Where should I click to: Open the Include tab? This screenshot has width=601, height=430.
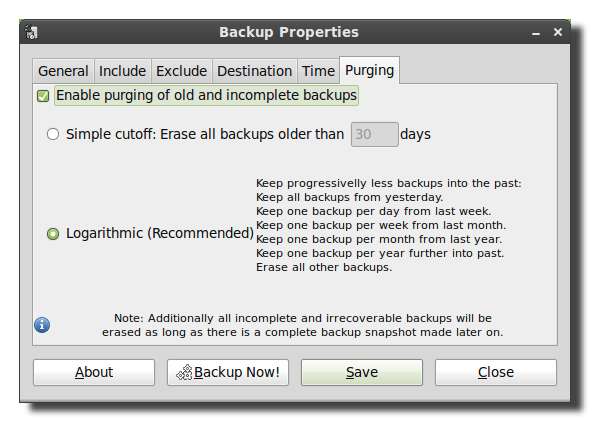[x=121, y=71]
